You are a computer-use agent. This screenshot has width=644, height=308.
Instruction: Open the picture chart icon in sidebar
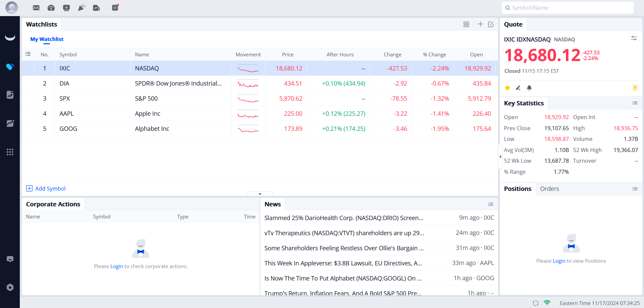coord(10,123)
